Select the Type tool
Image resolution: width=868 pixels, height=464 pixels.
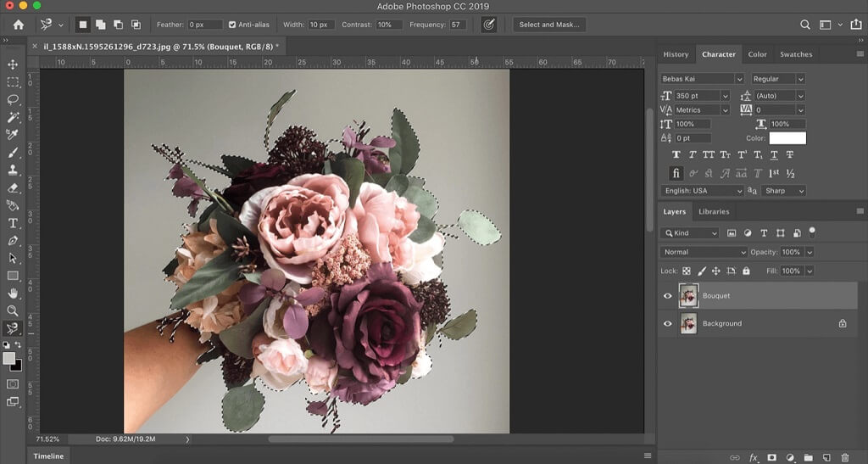(13, 223)
